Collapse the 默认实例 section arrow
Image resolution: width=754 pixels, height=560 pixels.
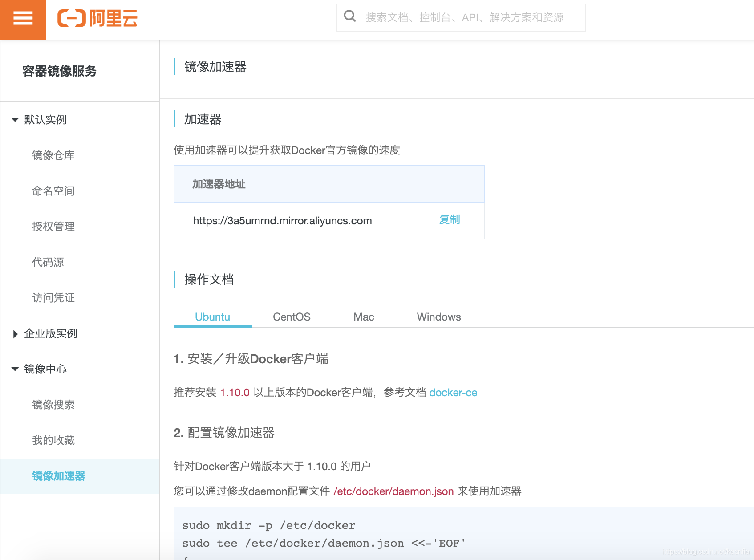tap(15, 119)
